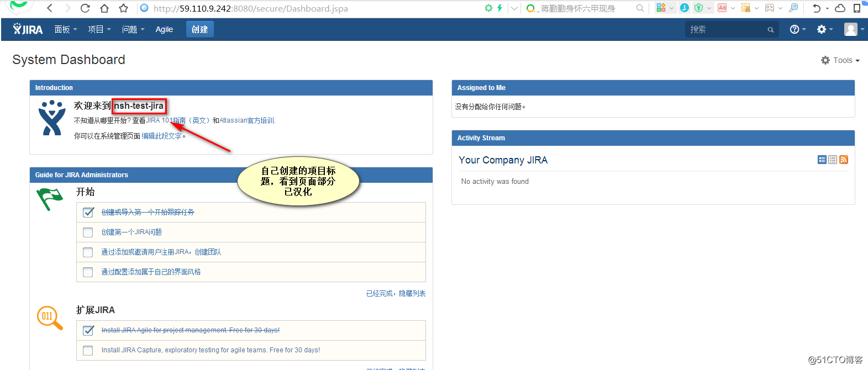Open Activity Stream RSS feed icon
868x370 pixels.
(844, 160)
